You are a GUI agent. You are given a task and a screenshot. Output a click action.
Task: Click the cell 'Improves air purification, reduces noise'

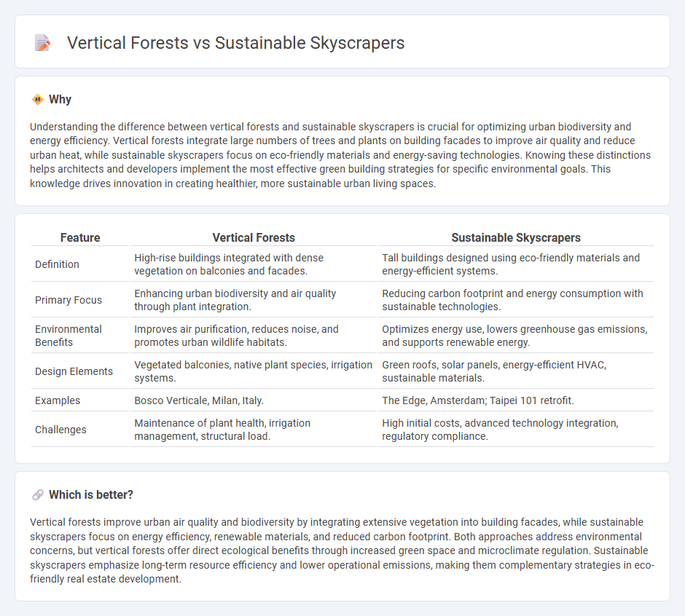tap(254, 336)
